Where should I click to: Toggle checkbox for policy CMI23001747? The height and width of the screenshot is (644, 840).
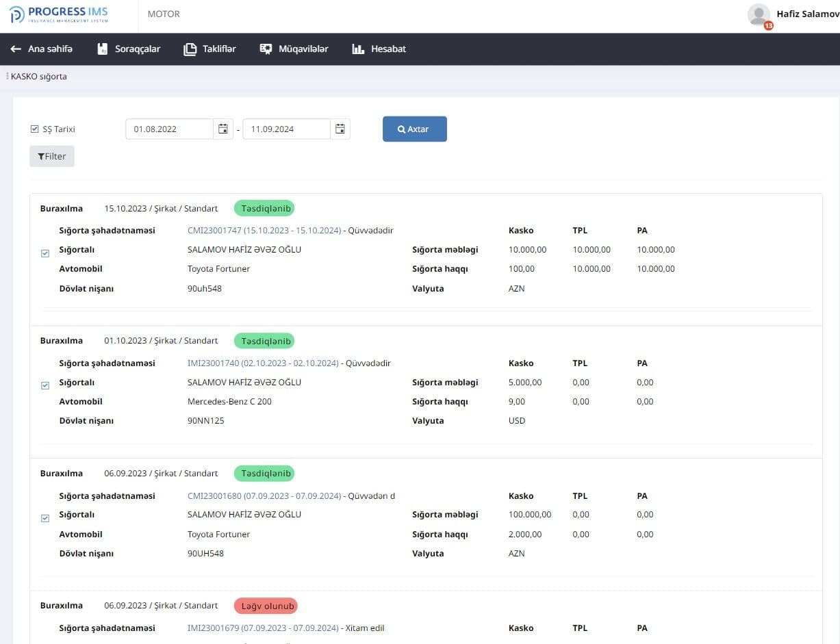point(45,253)
